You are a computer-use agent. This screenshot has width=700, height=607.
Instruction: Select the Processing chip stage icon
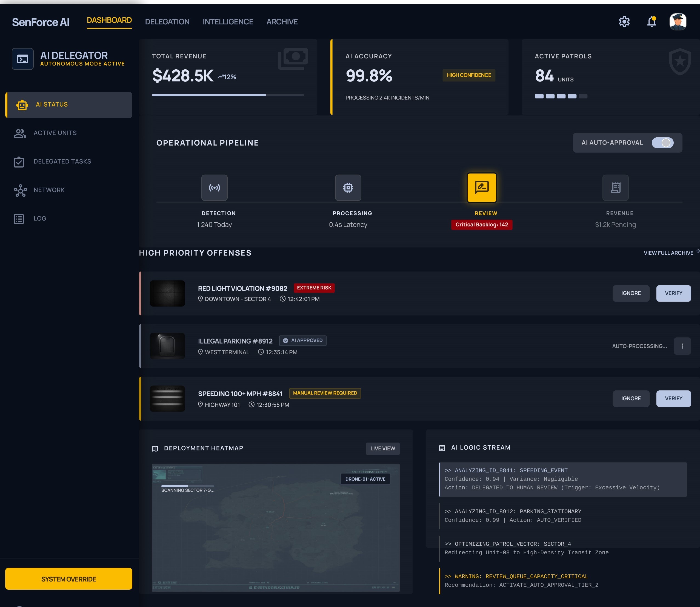click(348, 188)
